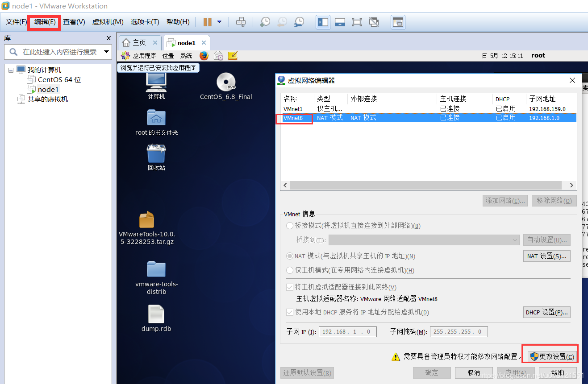Select the VMnet8 network row

[x=429, y=118]
